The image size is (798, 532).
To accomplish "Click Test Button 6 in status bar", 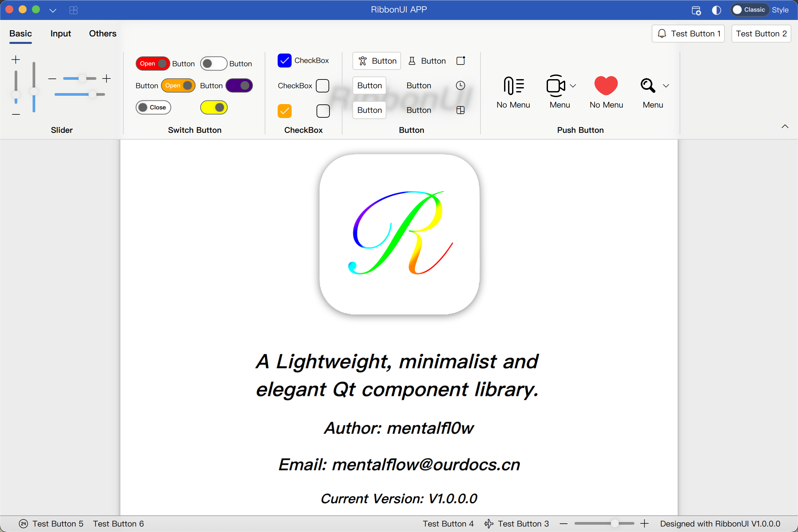I will coord(118,523).
